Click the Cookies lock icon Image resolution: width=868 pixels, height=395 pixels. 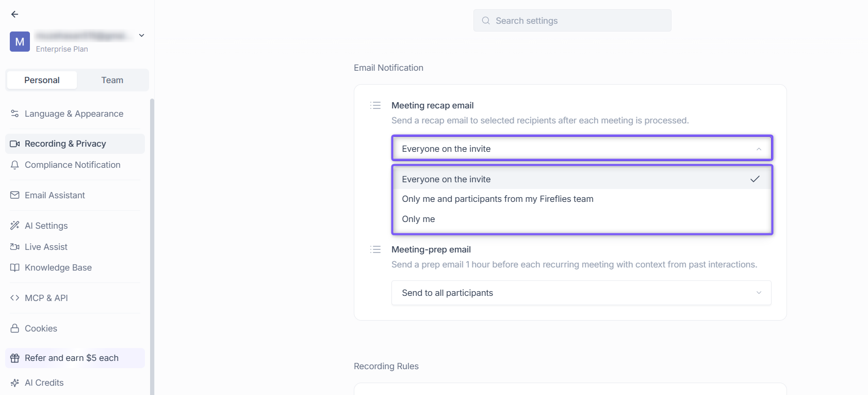click(x=15, y=328)
